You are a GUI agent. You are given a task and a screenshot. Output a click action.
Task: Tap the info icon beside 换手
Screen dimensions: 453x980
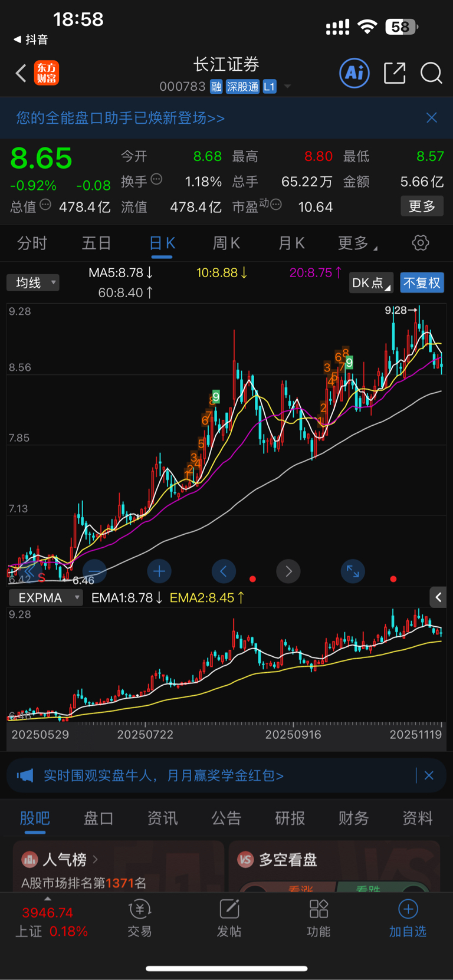156,179
